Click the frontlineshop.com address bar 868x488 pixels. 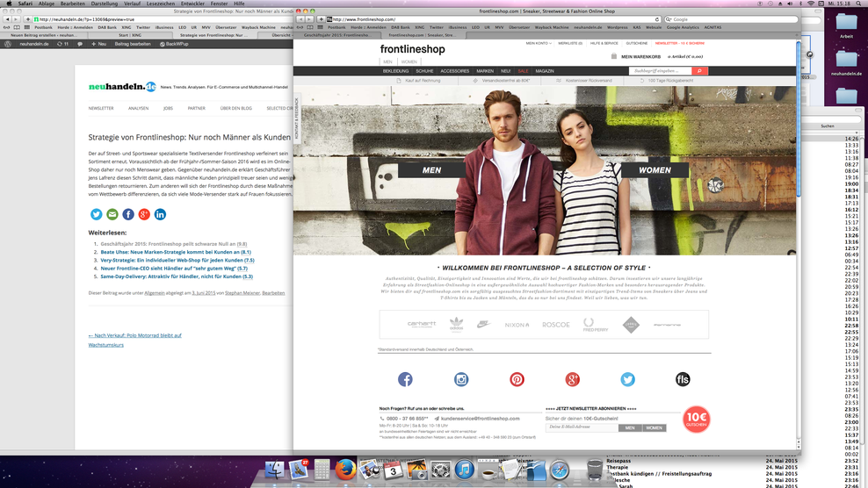pyautogui.click(x=492, y=19)
